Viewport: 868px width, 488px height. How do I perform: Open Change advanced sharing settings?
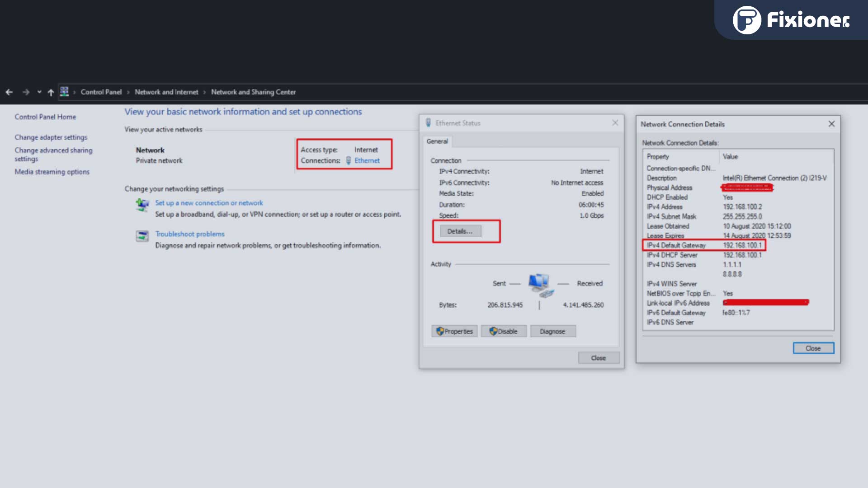tap(53, 155)
